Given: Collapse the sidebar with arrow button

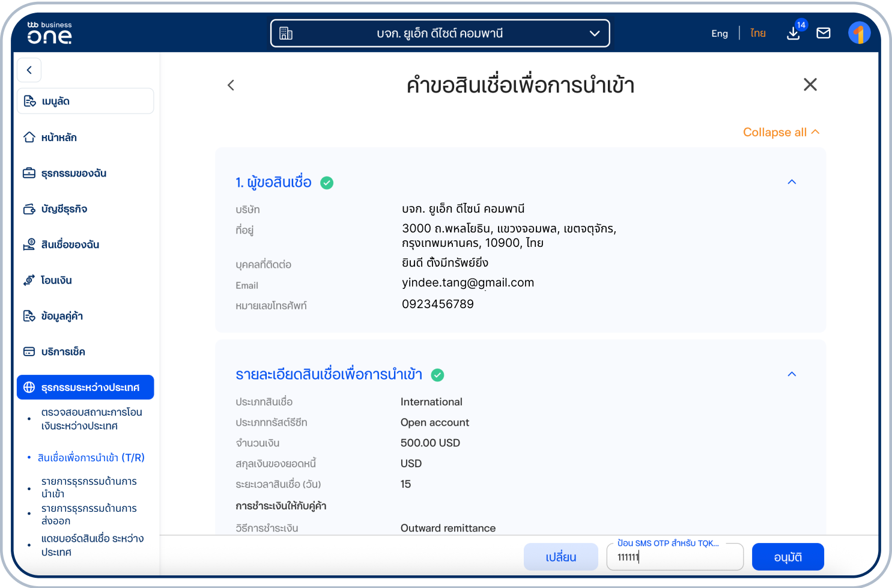Looking at the screenshot, I should coord(29,70).
